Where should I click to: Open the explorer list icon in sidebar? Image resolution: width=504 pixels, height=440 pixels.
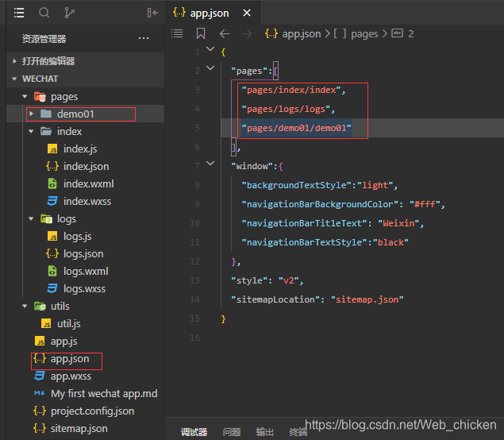19,13
